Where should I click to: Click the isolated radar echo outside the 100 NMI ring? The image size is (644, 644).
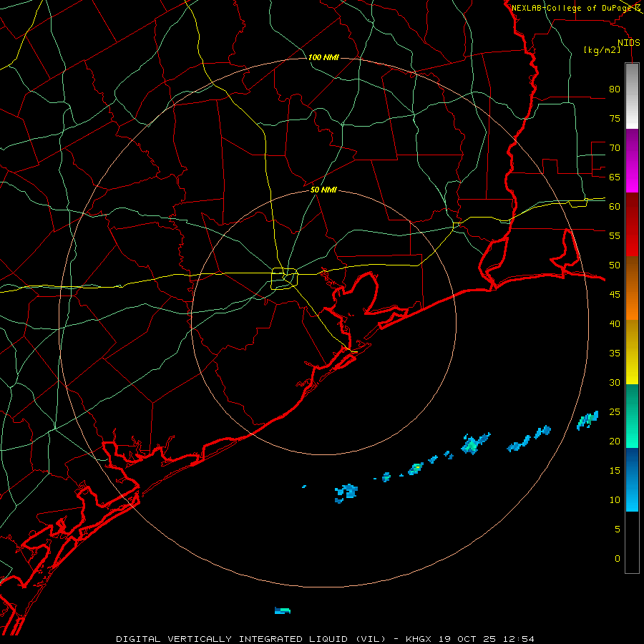283,611
